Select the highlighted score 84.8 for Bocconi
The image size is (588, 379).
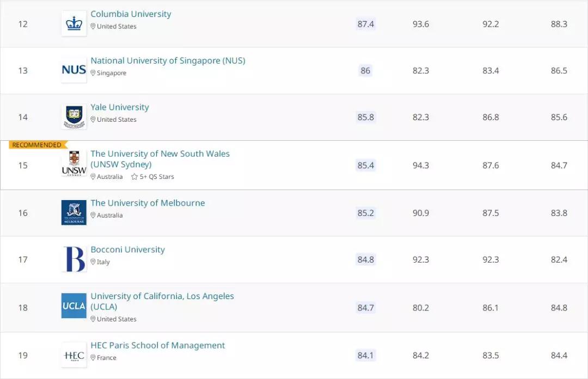coord(366,259)
